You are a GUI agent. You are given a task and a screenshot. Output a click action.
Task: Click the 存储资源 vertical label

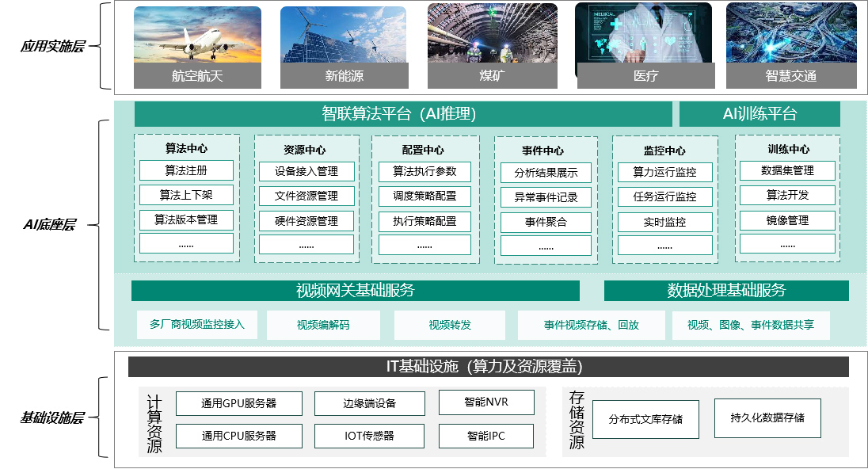point(577,420)
